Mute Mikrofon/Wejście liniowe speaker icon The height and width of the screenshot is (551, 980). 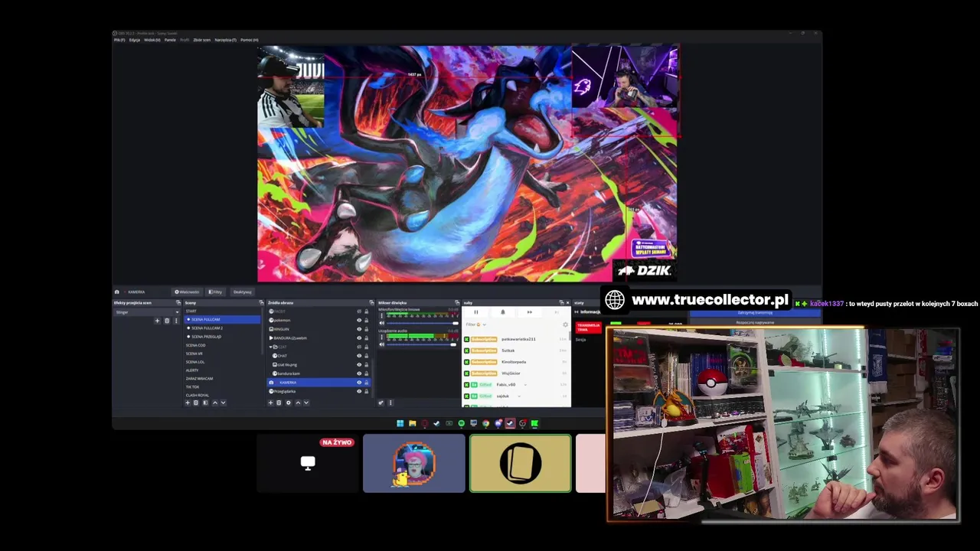(382, 323)
